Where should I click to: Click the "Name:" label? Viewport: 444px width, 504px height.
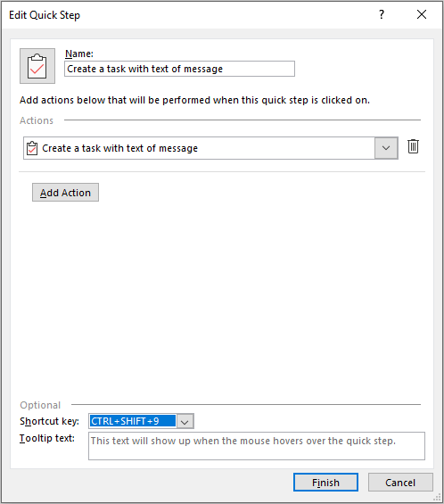coord(79,54)
